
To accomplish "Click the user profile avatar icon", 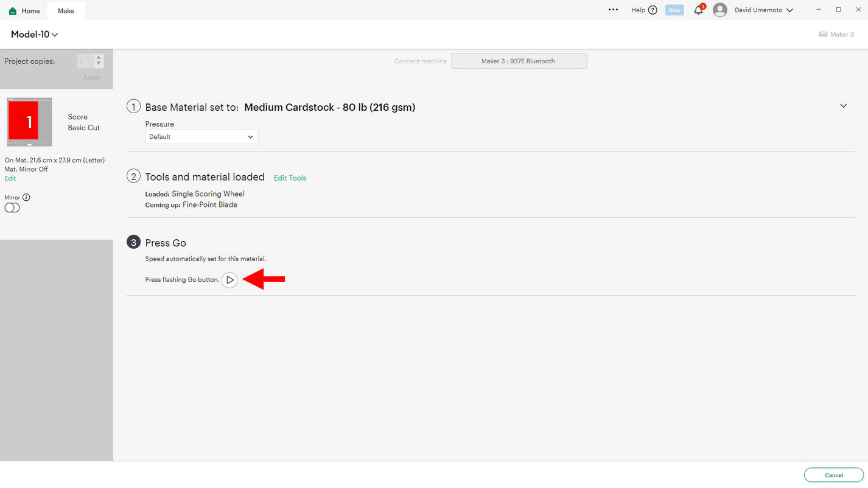I will (x=719, y=10).
